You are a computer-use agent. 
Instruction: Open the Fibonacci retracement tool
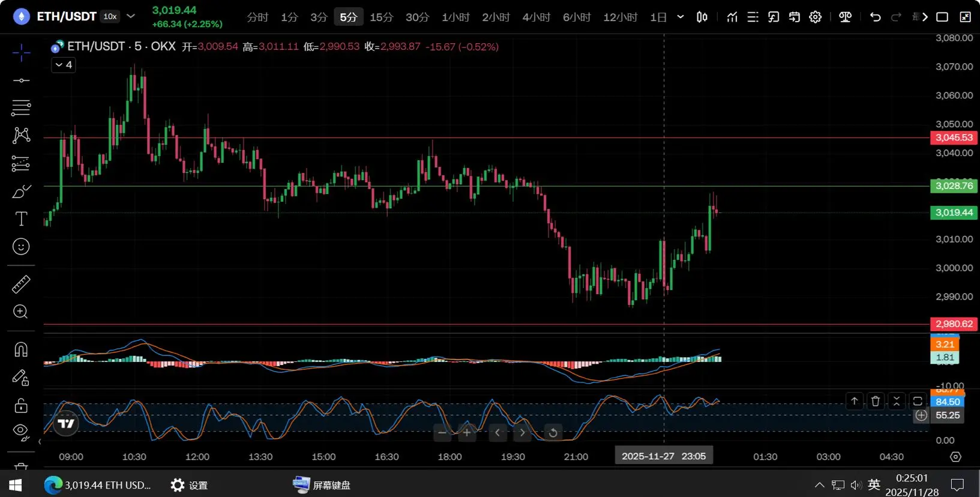21,108
